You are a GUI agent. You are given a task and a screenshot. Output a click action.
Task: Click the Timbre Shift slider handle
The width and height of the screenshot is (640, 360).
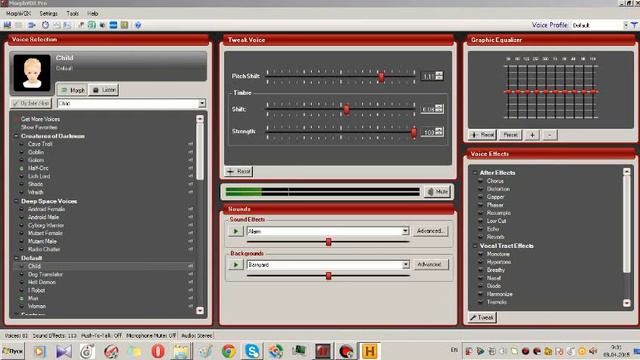(x=346, y=109)
